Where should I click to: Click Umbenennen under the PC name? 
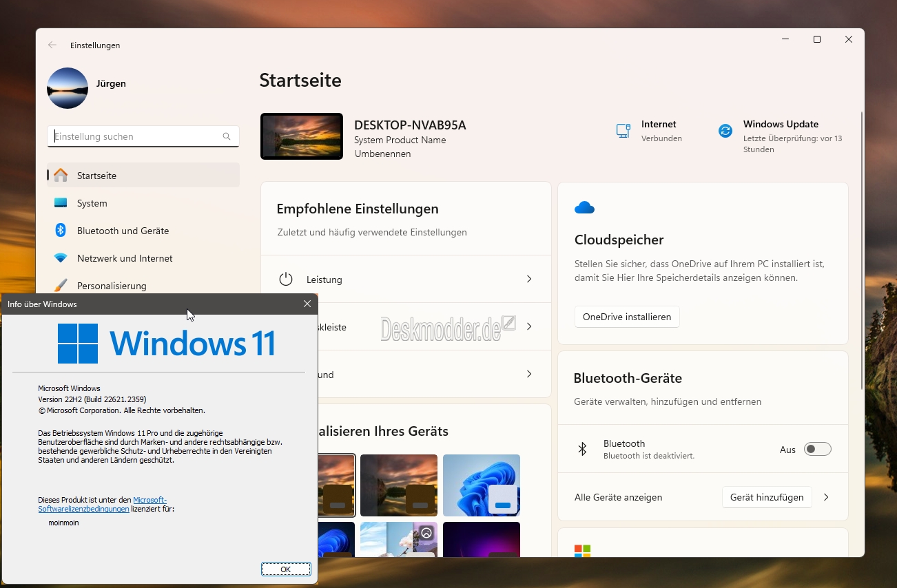382,154
